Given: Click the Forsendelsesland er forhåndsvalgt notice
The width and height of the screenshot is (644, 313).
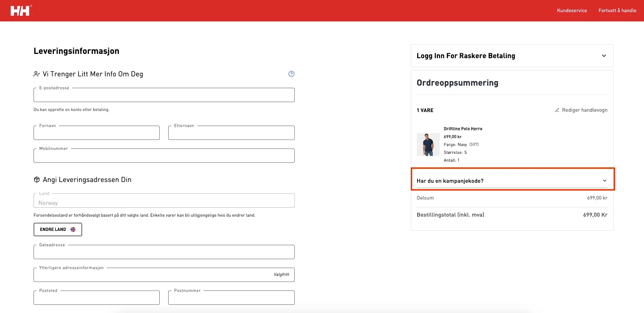Looking at the screenshot, I should coord(144,215).
